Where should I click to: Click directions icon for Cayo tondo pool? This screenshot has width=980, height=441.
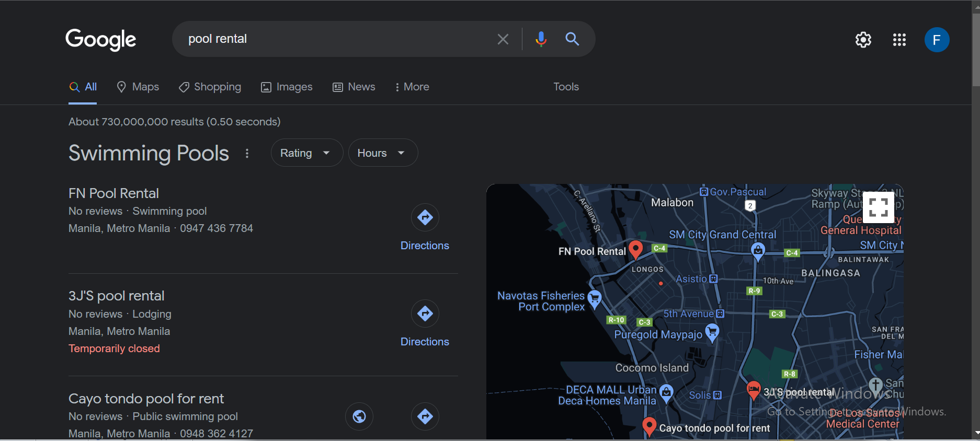(425, 416)
